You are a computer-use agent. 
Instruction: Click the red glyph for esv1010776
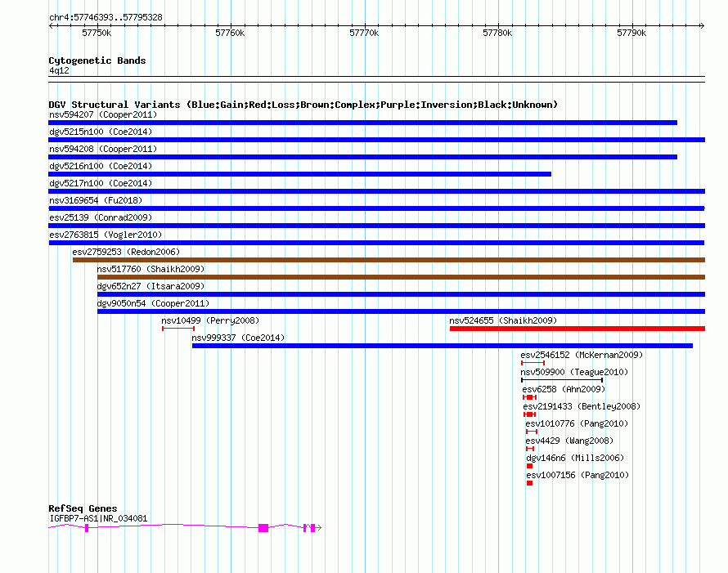tap(532, 432)
